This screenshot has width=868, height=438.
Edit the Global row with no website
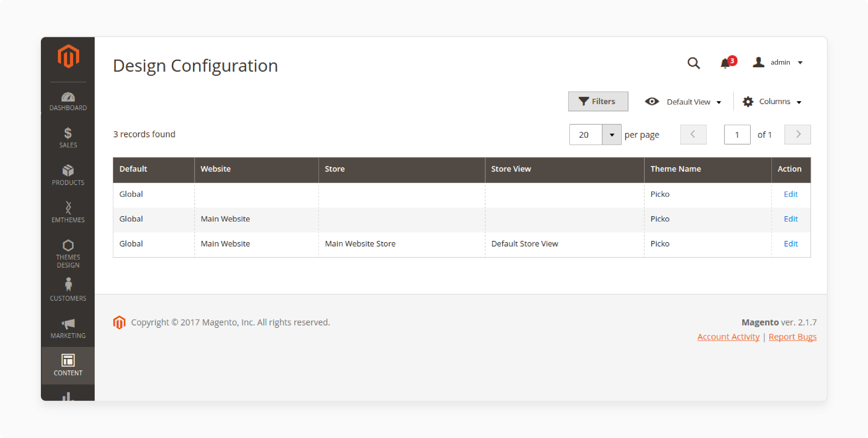[790, 194]
